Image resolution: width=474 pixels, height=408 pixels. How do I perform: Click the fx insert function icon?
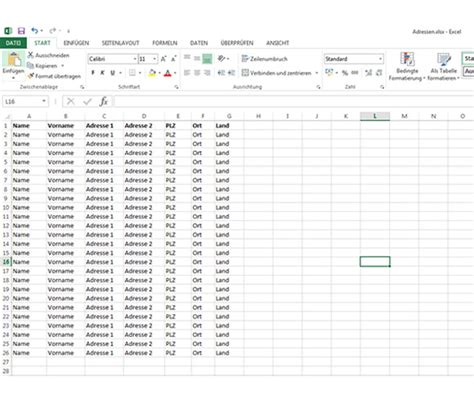click(104, 101)
